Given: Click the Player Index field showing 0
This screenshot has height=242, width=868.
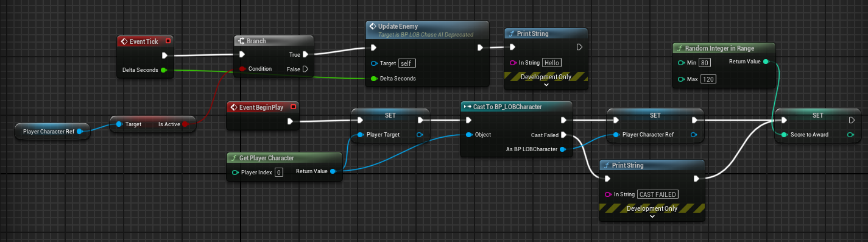Looking at the screenshot, I should pos(278,173).
